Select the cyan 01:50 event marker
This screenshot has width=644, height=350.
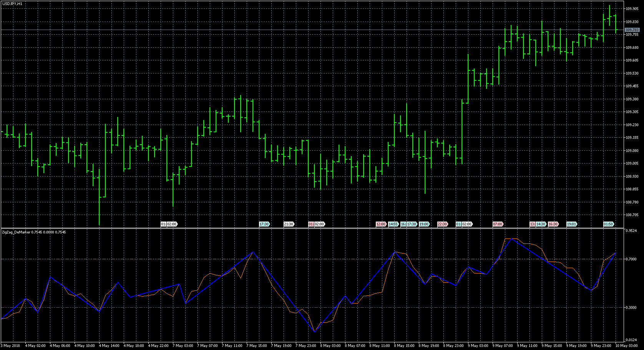pyautogui.click(x=608, y=224)
